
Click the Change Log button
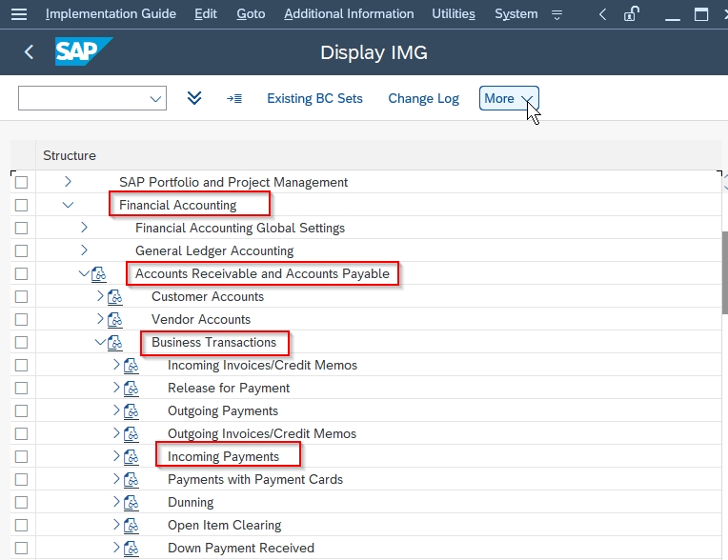(x=423, y=98)
